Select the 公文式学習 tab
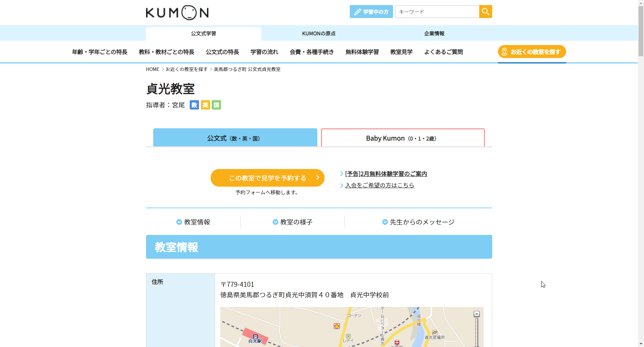 [203, 34]
